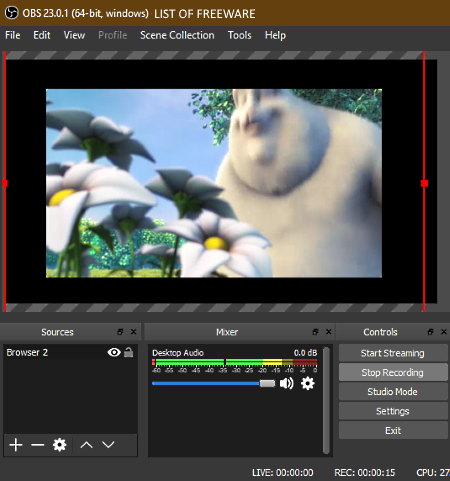450x481 pixels.
Task: Move source up with up arrow
Action: tap(86, 445)
